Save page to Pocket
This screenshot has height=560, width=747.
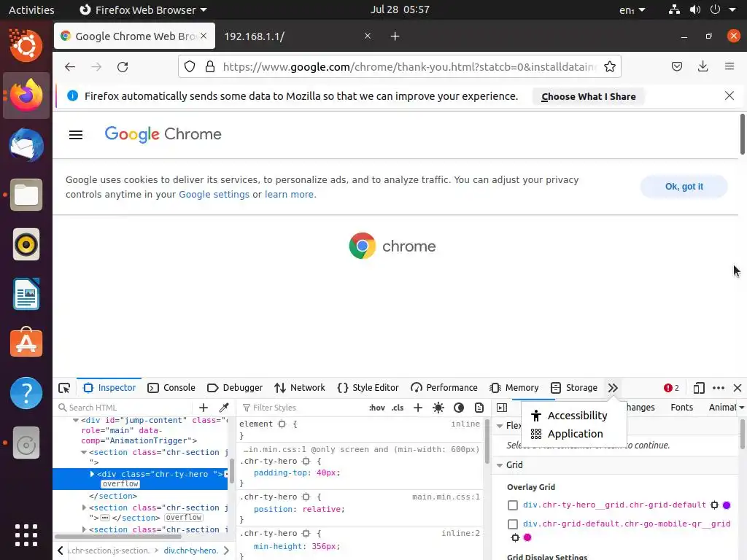pos(677,66)
